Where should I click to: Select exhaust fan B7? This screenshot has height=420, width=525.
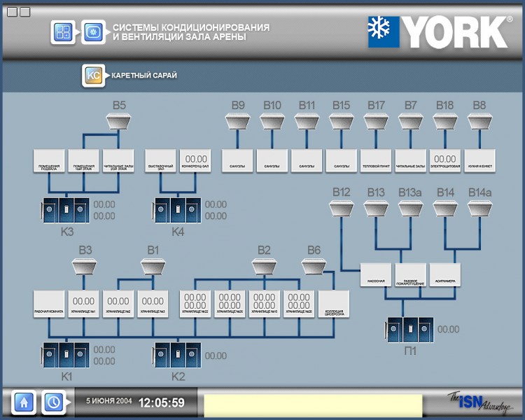pyautogui.click(x=410, y=121)
